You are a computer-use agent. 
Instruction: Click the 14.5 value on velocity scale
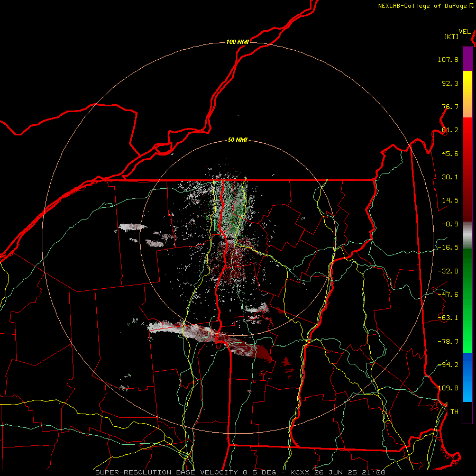[450, 200]
